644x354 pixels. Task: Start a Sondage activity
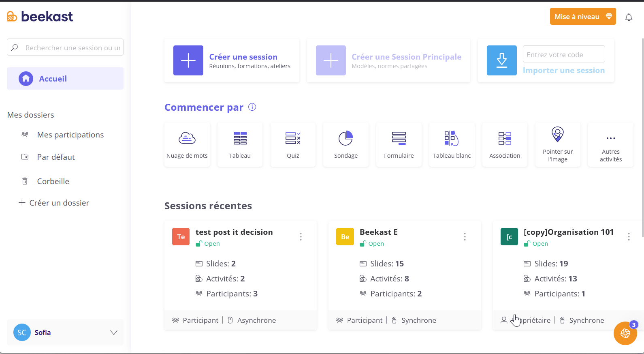(346, 145)
